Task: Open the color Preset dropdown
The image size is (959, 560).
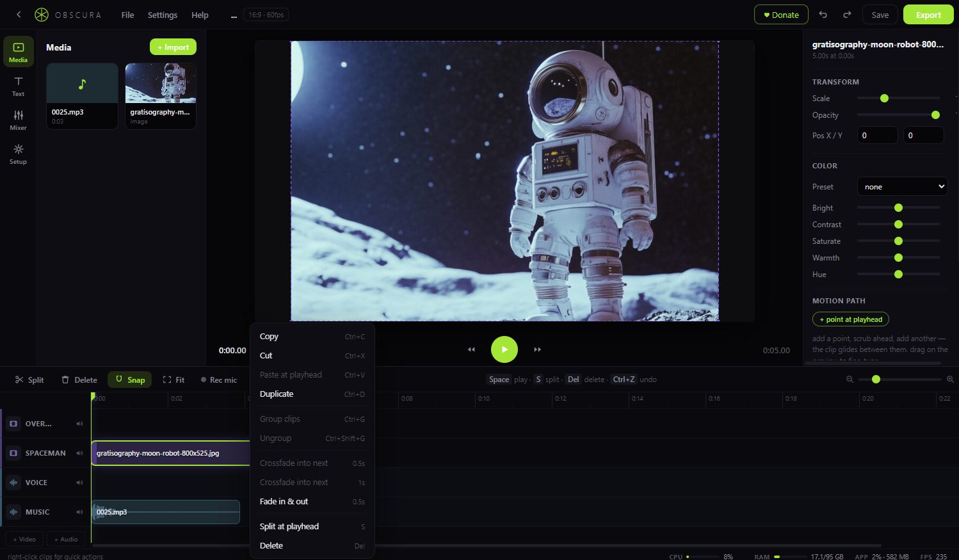Action: (x=902, y=186)
